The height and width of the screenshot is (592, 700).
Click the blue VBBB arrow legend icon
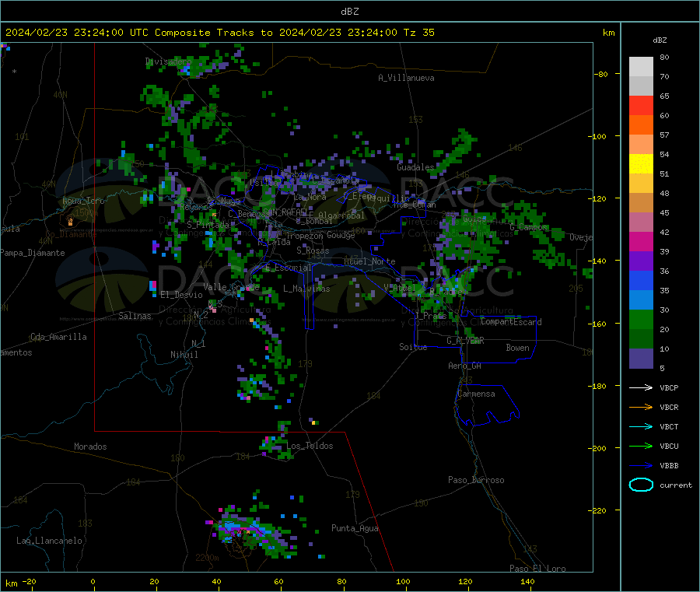pyautogui.click(x=641, y=466)
